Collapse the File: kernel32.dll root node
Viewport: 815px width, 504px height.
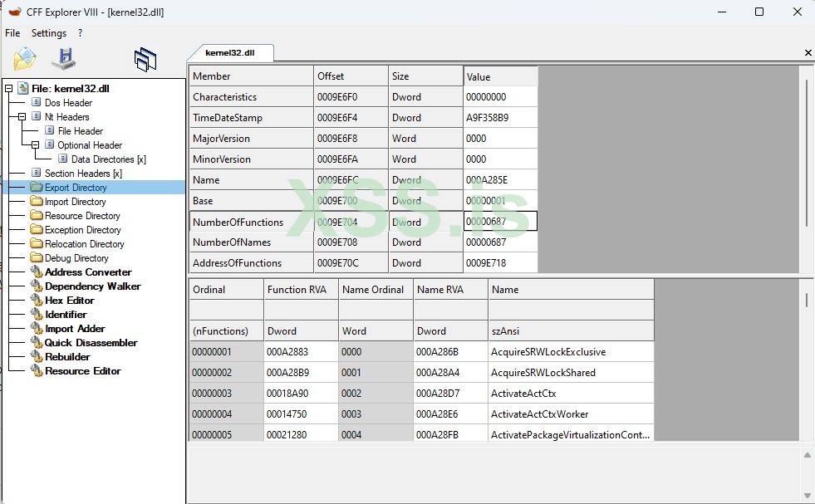click(9, 89)
